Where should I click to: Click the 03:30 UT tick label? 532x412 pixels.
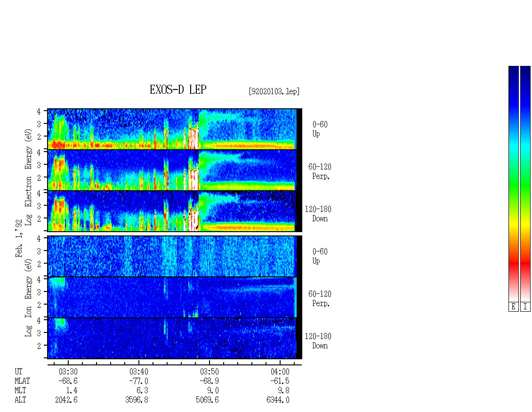pyautogui.click(x=68, y=372)
